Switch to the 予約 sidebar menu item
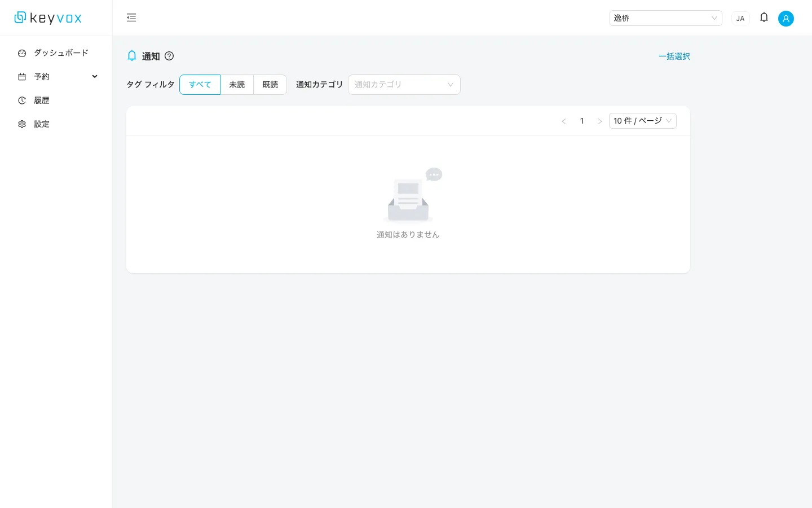The height and width of the screenshot is (508, 812). pyautogui.click(x=41, y=76)
